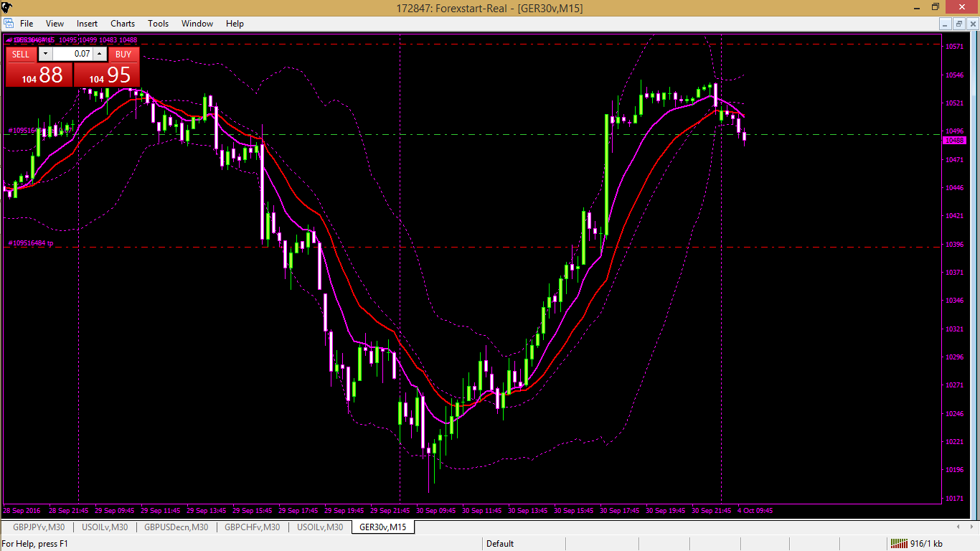Image resolution: width=980 pixels, height=551 pixels.
Task: Click the 10396 price axis label
Action: [x=954, y=245]
